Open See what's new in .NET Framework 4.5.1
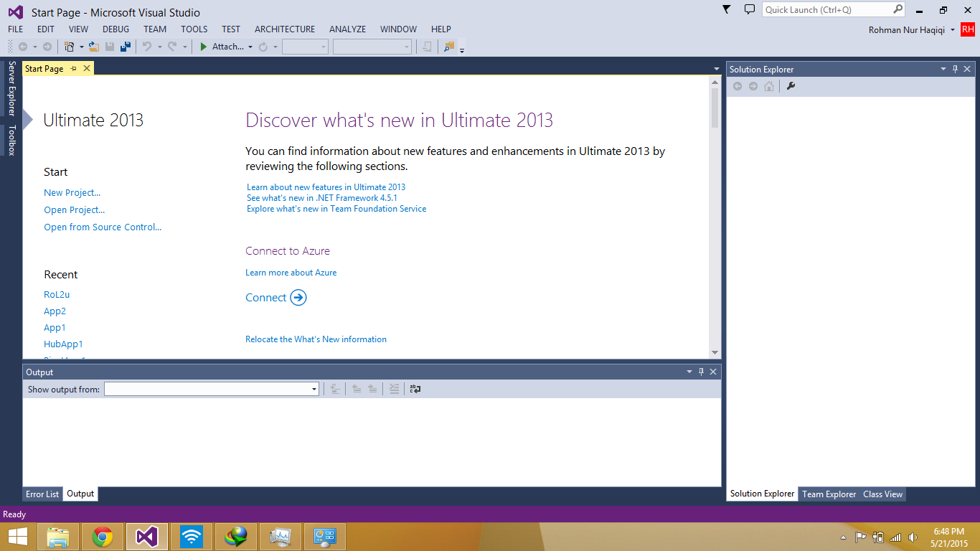This screenshot has height=551, width=980. [322, 198]
